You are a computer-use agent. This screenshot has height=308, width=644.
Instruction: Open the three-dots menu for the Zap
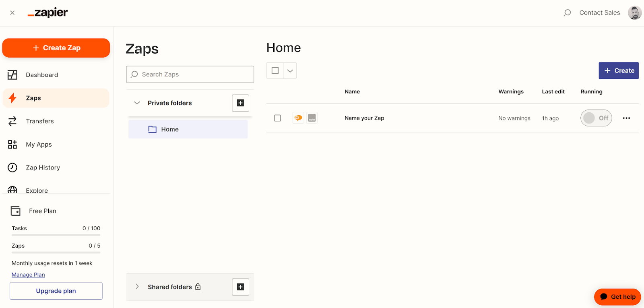click(626, 118)
